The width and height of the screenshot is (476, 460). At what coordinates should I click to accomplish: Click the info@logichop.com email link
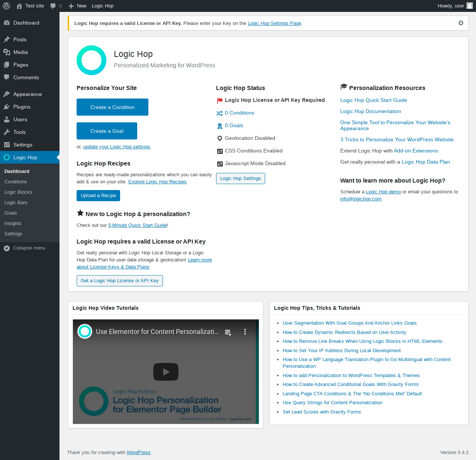coord(361,199)
